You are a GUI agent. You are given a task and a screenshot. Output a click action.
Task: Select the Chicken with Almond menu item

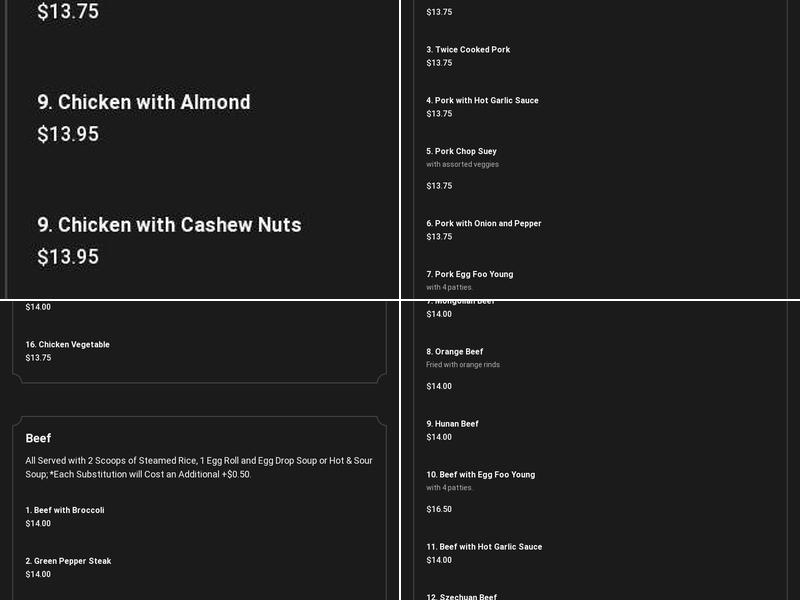(x=144, y=102)
